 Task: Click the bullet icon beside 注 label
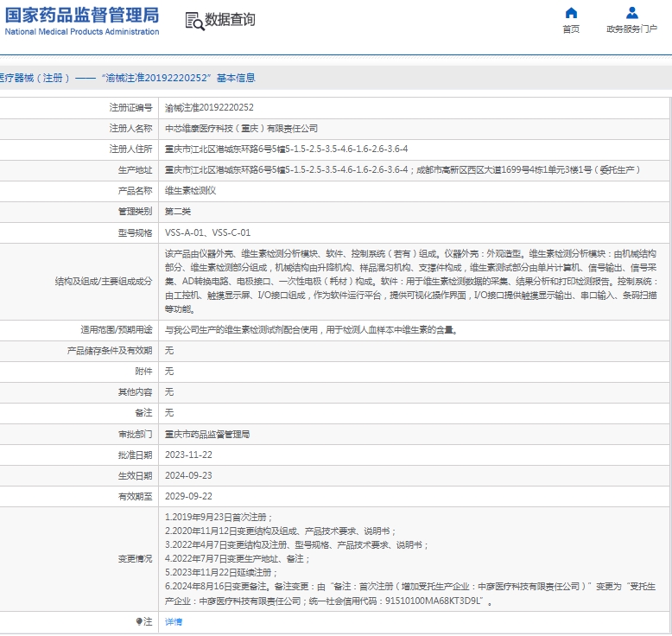tap(139, 621)
